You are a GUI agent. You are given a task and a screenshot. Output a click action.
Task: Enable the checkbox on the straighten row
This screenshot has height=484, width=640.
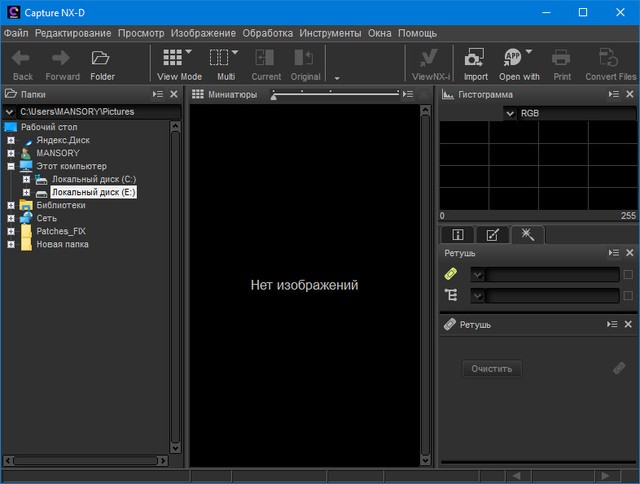(628, 295)
